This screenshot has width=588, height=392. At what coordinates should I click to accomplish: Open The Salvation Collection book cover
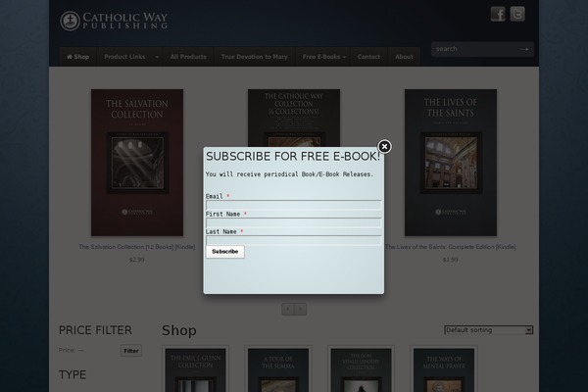pos(137,163)
